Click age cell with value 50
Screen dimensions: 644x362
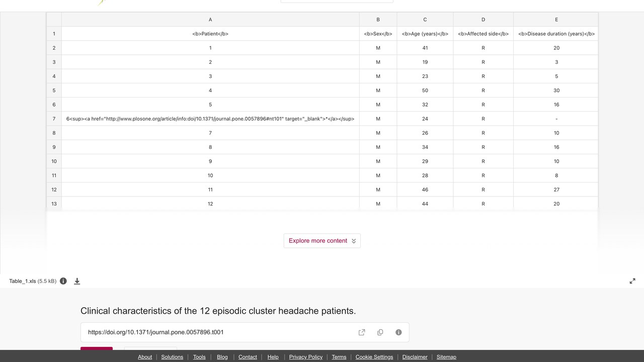click(x=425, y=90)
